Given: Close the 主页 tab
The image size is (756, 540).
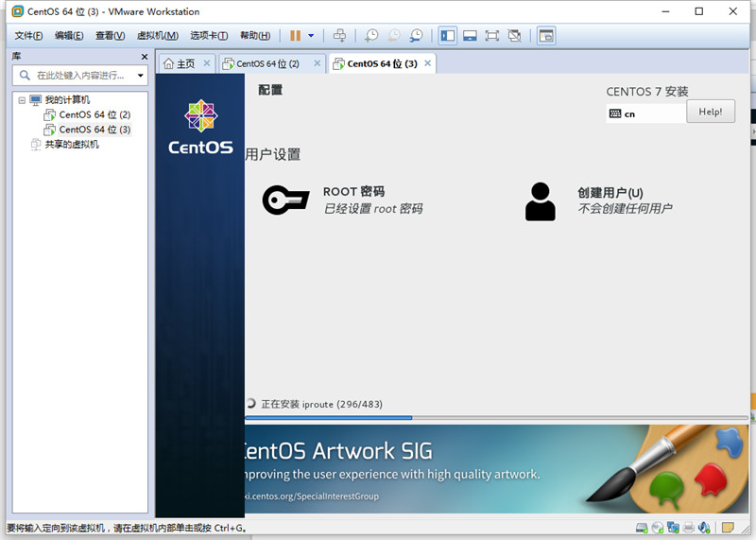Looking at the screenshot, I should pyautogui.click(x=207, y=63).
